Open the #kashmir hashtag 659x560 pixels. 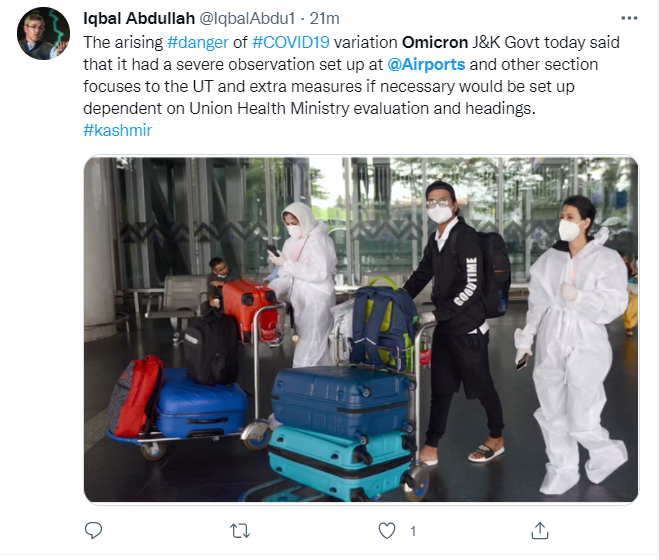click(117, 130)
